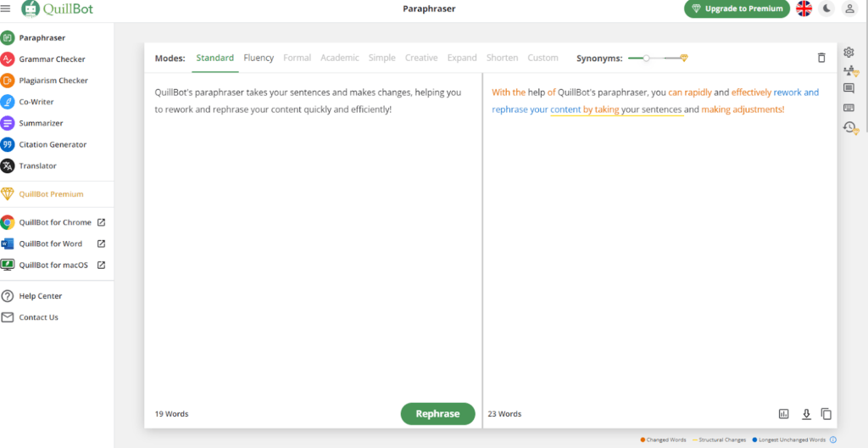Viewport: 868px width, 448px height.
Task: Click the QuillBot logo
Action: pos(58,8)
